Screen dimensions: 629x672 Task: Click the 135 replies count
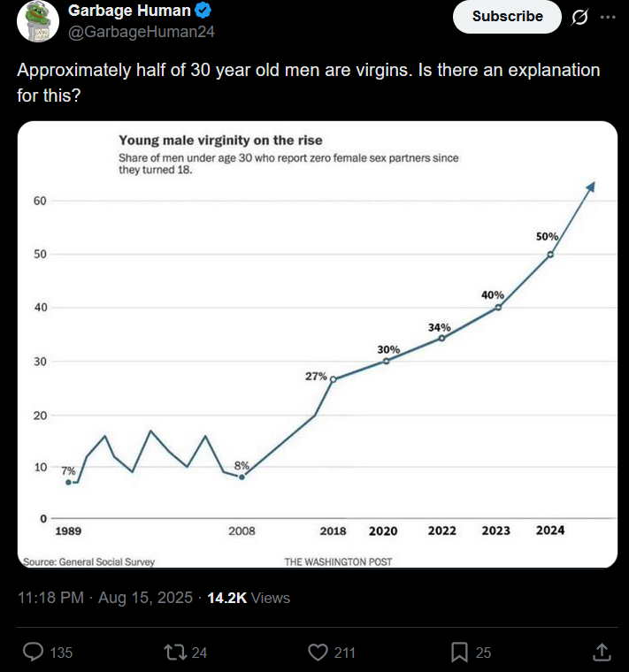pyautogui.click(x=61, y=653)
